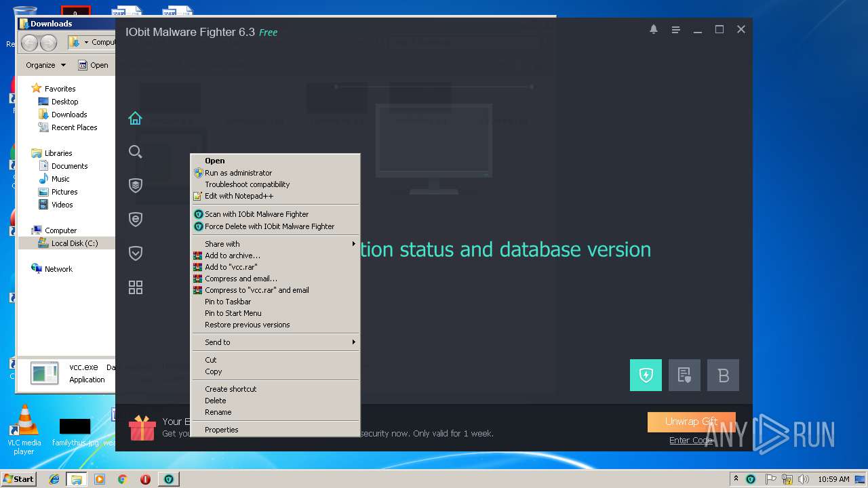This screenshot has height=488, width=868.
Task: Select the Bitdefender engine B icon
Action: (723, 375)
